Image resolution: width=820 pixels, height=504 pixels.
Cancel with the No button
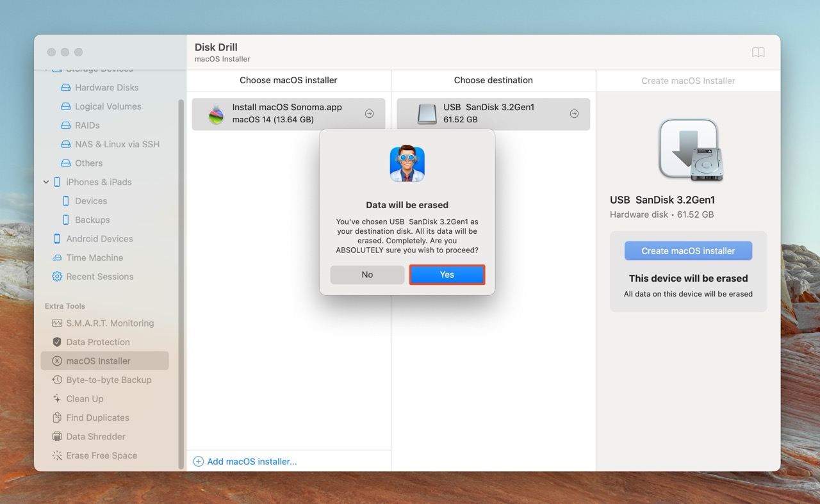[367, 275]
